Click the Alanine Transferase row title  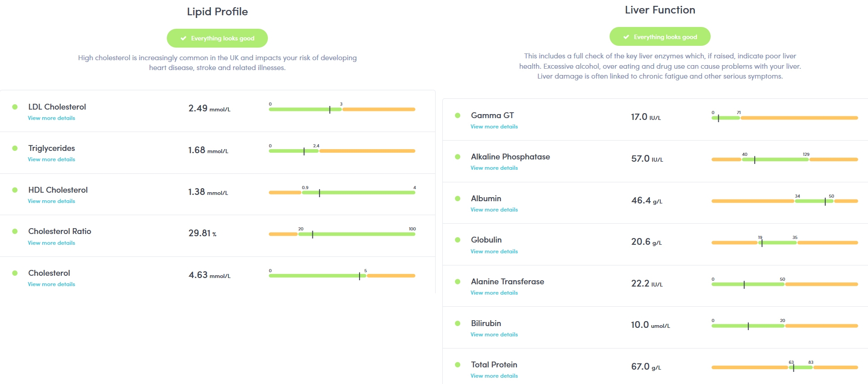click(x=507, y=282)
